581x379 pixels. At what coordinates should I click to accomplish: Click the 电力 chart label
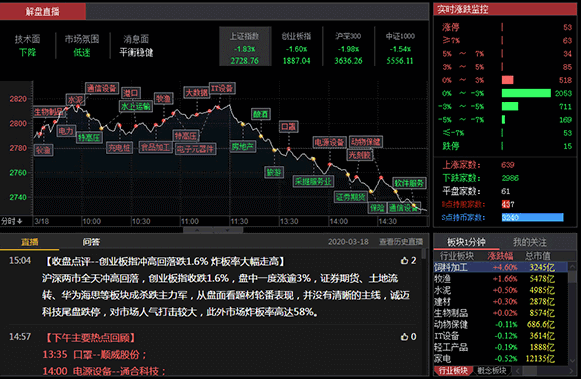[x=66, y=131]
